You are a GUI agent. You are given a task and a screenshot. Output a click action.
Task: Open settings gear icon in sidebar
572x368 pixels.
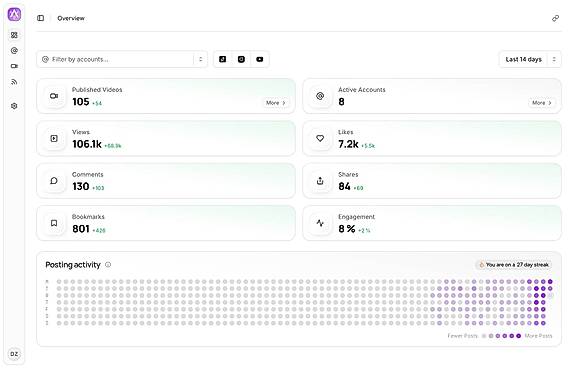click(x=14, y=106)
